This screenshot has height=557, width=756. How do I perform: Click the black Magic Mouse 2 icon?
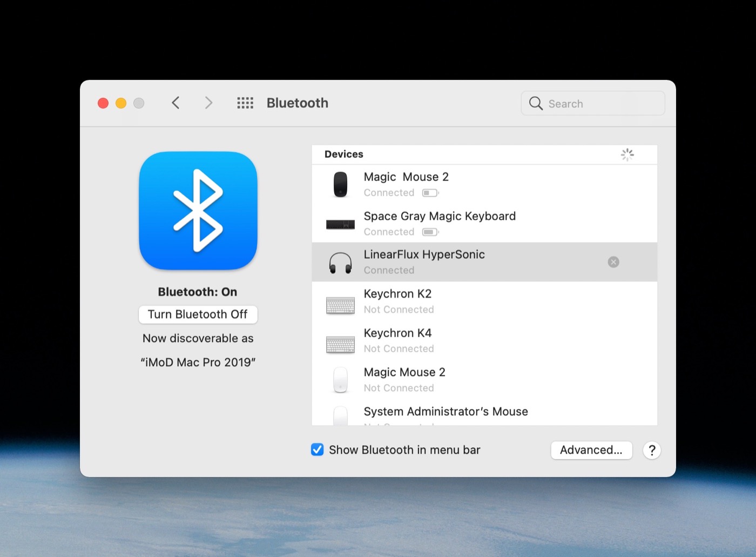340,184
